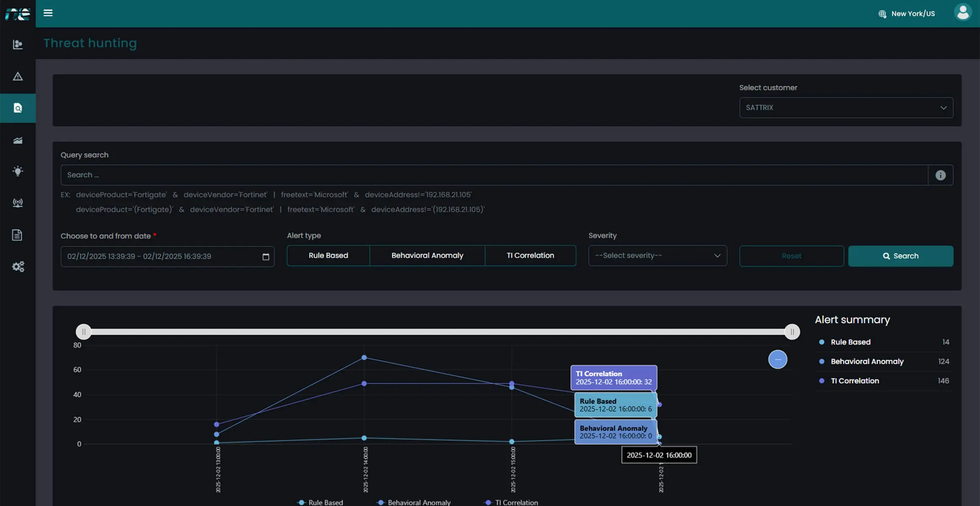Open the hamburger menu at top left
Screen dimensions: 980x506
[48, 13]
